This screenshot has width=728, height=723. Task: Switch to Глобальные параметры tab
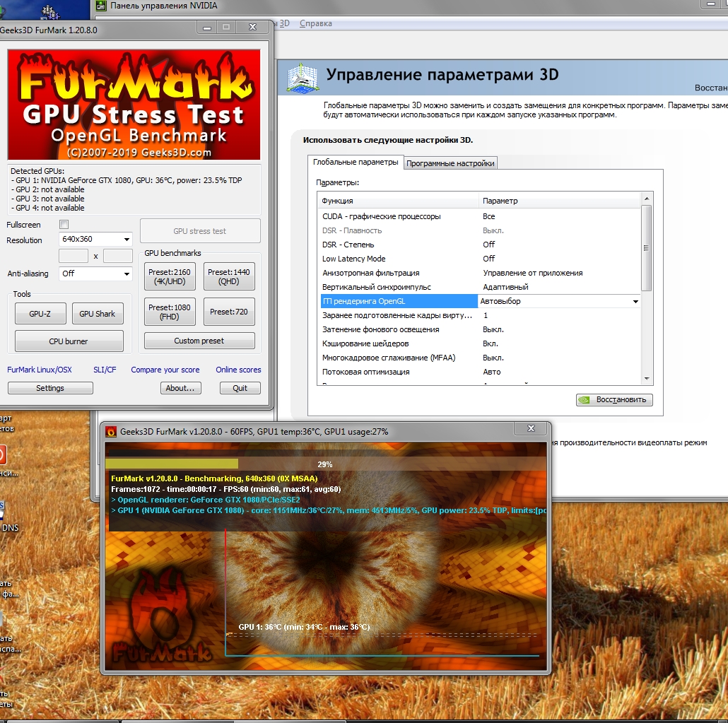click(356, 162)
